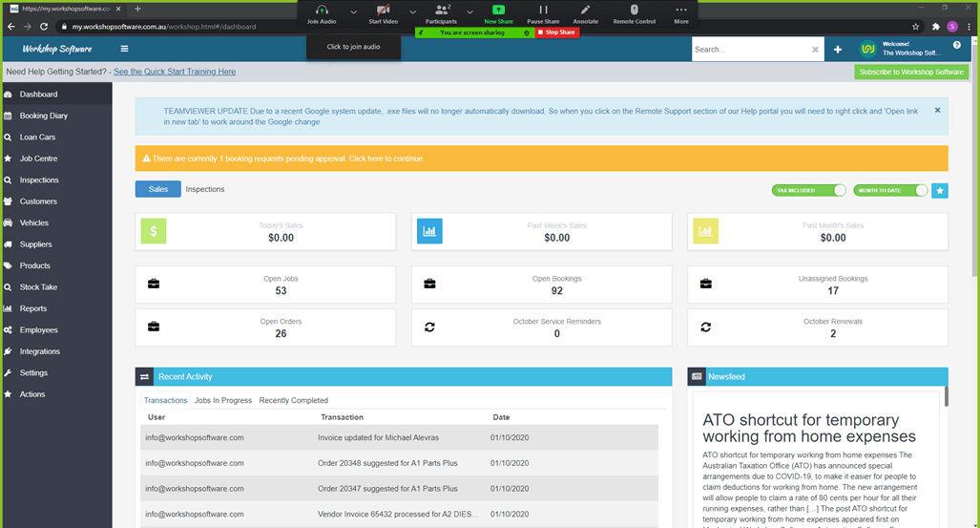This screenshot has width=980, height=528.
Task: Expand the Start Video options arrow
Action: coord(412,11)
